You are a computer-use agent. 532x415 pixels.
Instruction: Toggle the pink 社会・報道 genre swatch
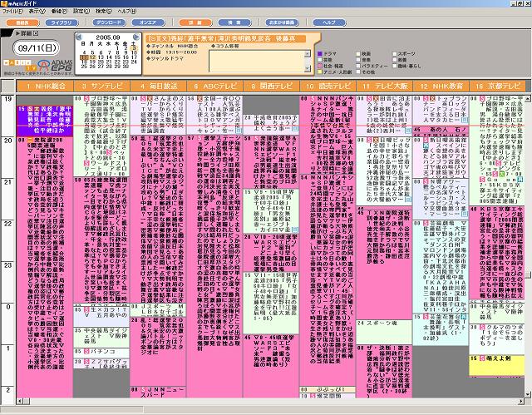pos(319,66)
